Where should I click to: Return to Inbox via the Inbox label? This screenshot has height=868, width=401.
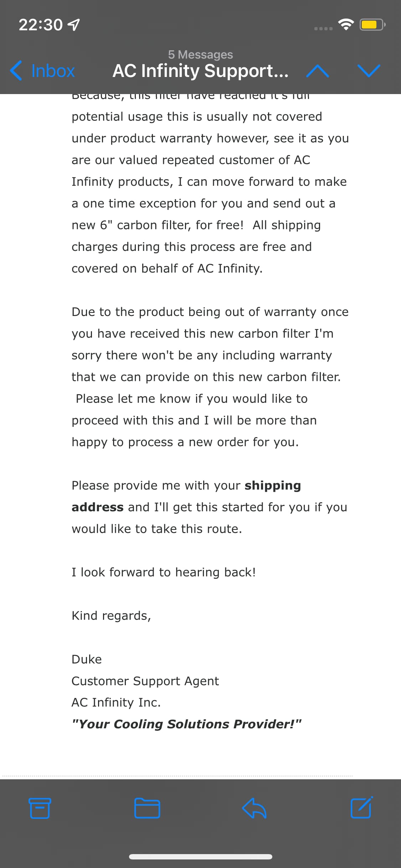[53, 71]
